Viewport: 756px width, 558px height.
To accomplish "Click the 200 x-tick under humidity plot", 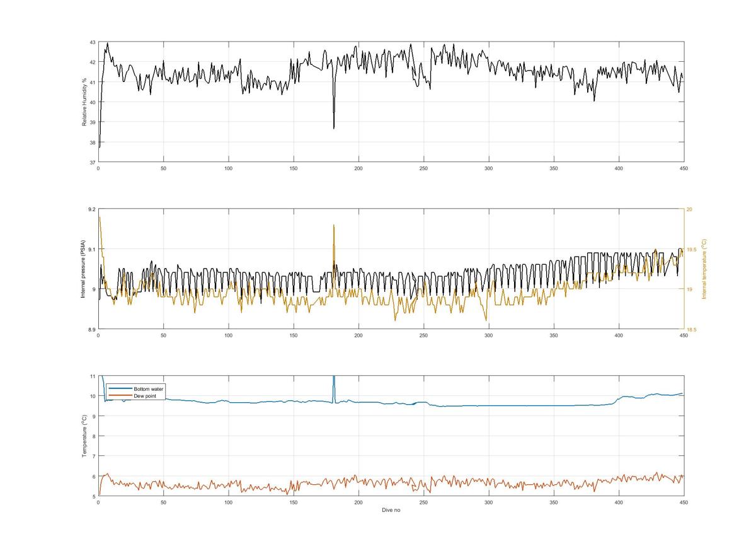I will [358, 168].
